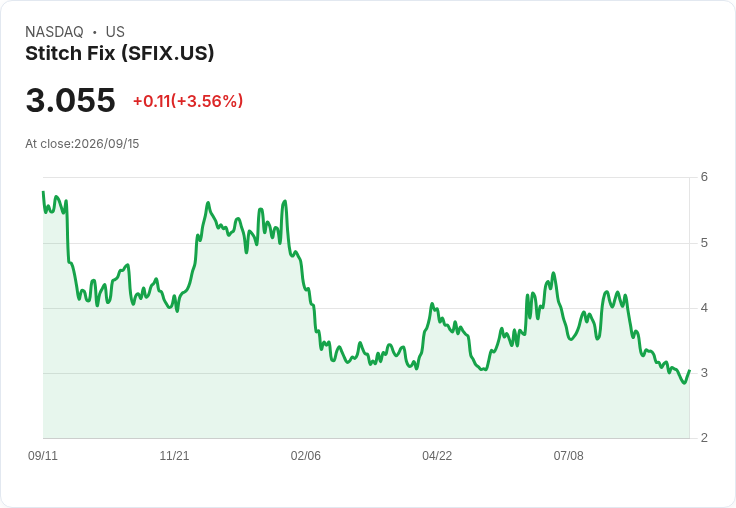
Task: Click the 3 price axis label
Action: (704, 373)
